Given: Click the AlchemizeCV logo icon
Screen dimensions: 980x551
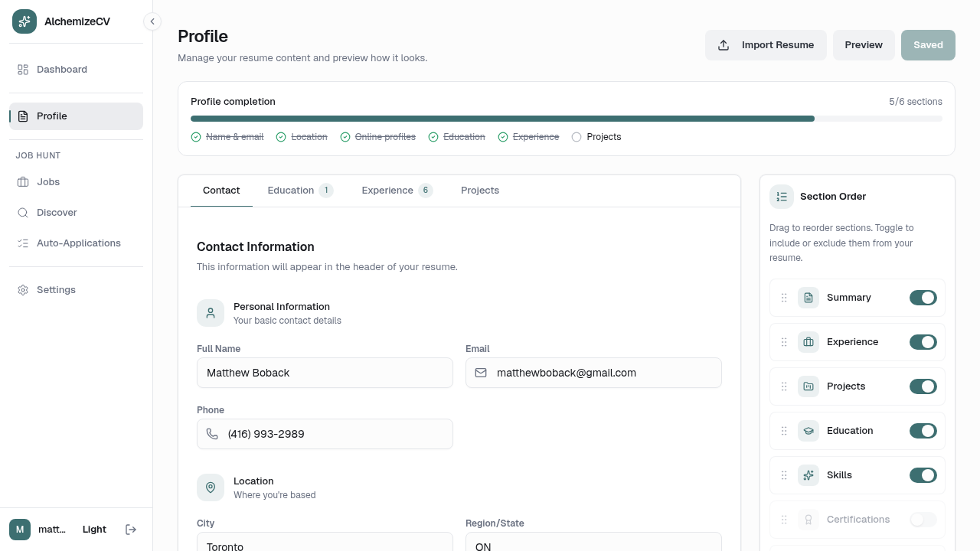Looking at the screenshot, I should (x=24, y=21).
